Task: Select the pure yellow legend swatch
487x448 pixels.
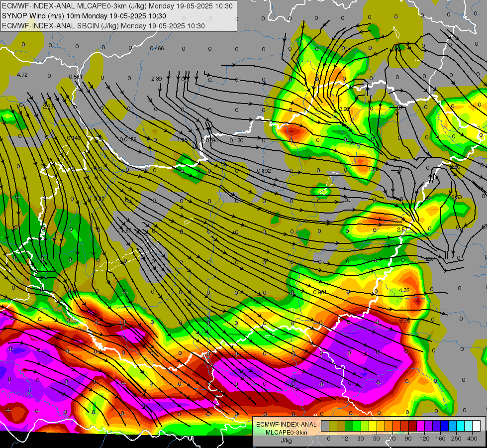Action: pos(373,426)
